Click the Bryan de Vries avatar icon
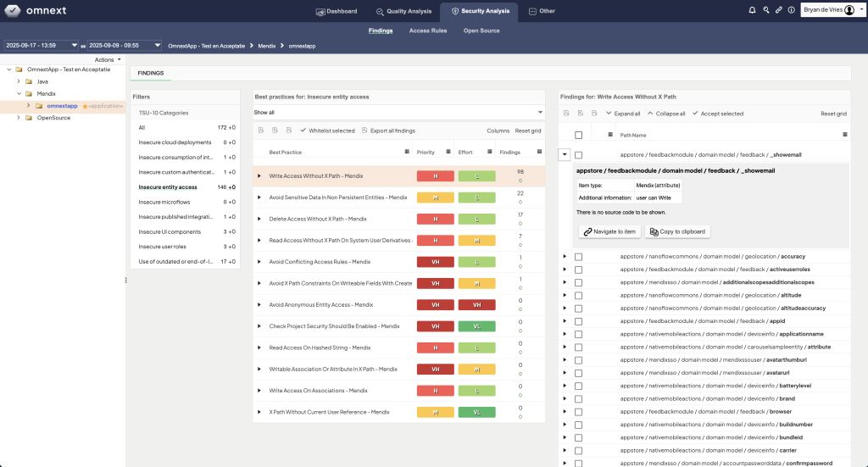Image resolution: width=868 pixels, height=467 pixels. coord(849,10)
